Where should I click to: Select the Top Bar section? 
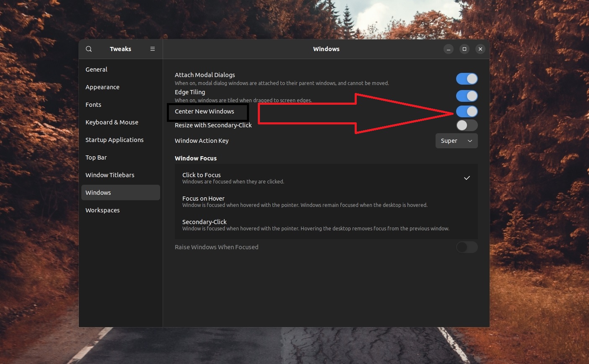tap(96, 157)
